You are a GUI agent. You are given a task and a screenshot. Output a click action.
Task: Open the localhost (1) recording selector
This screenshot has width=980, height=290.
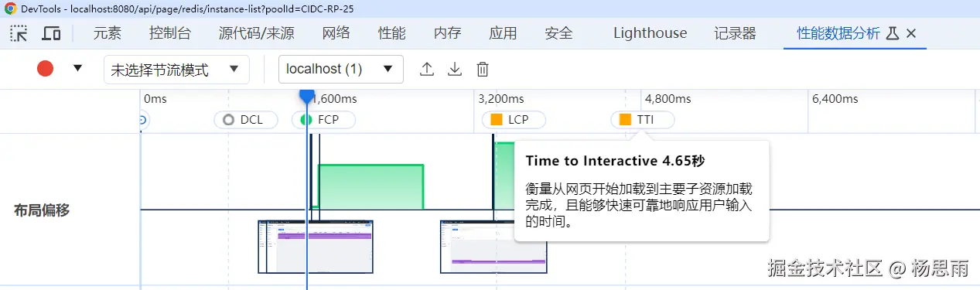[341, 69]
